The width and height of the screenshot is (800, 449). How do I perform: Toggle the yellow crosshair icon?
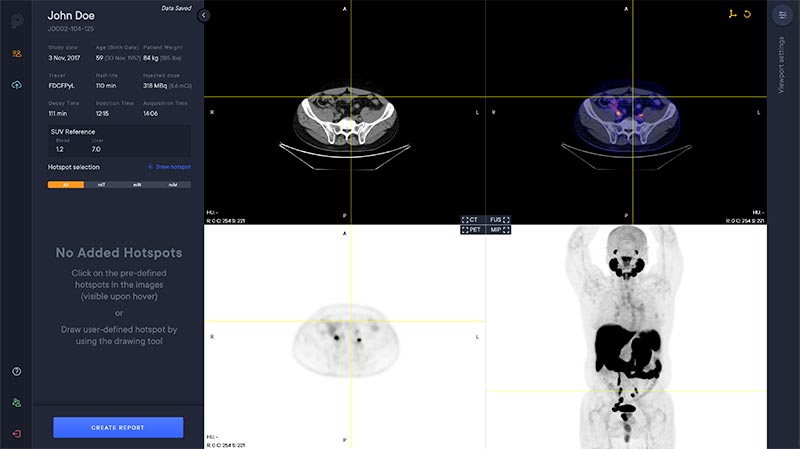(x=733, y=14)
